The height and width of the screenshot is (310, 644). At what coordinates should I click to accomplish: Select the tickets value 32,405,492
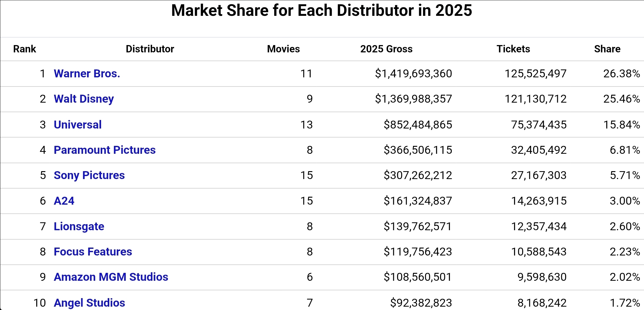click(539, 150)
